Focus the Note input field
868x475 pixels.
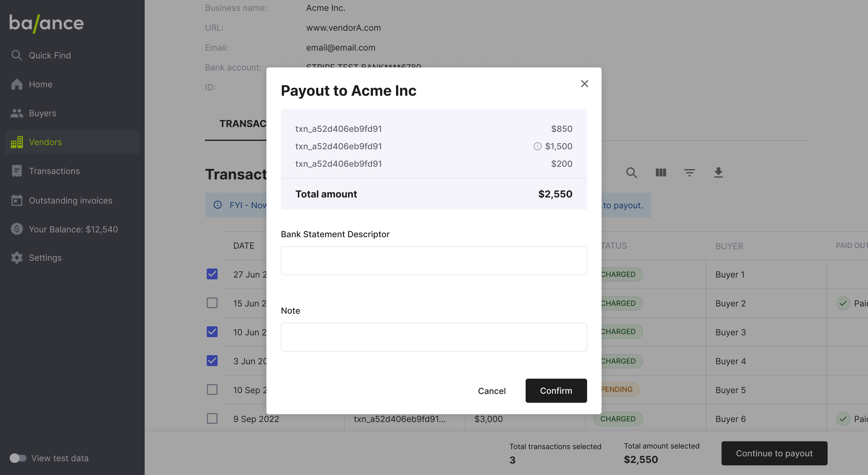pos(434,337)
